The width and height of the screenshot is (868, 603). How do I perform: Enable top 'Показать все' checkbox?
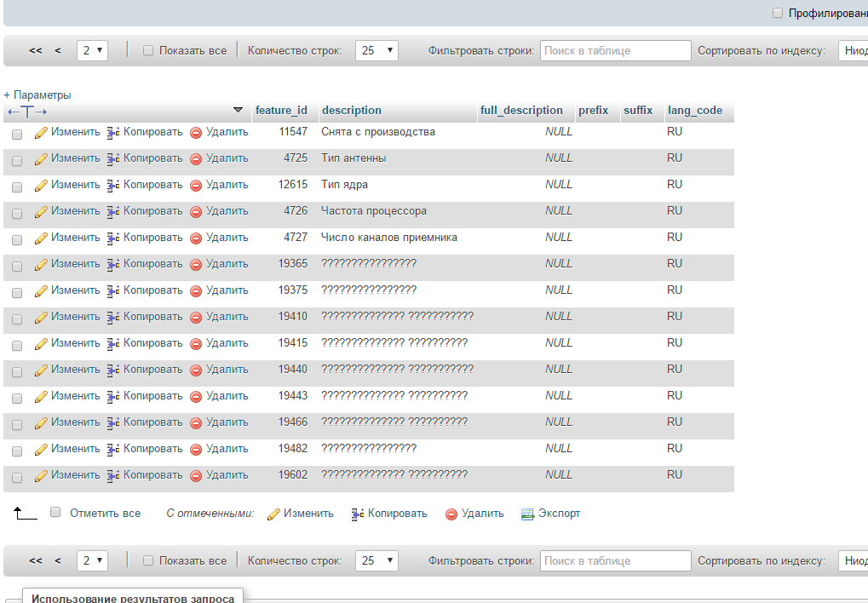148,50
